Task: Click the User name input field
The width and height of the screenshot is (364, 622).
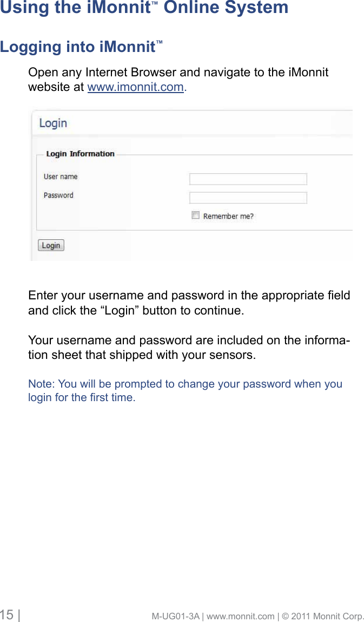Action: (248, 179)
